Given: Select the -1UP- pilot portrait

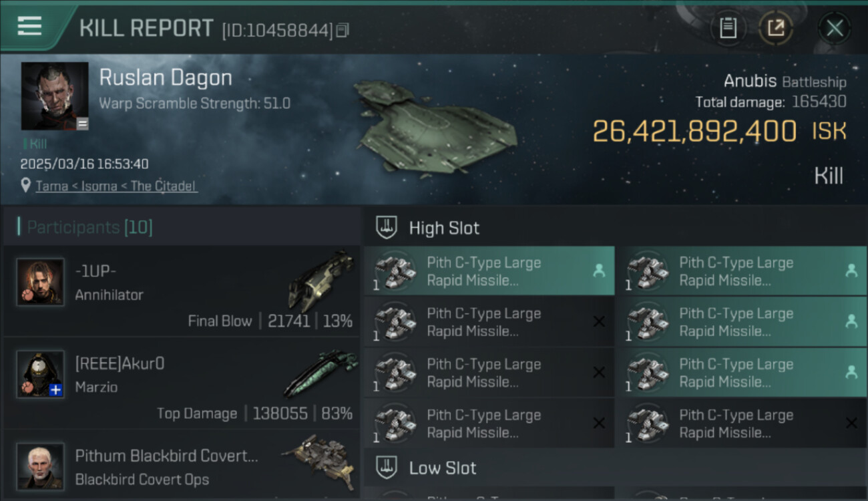Looking at the screenshot, I should 41,282.
